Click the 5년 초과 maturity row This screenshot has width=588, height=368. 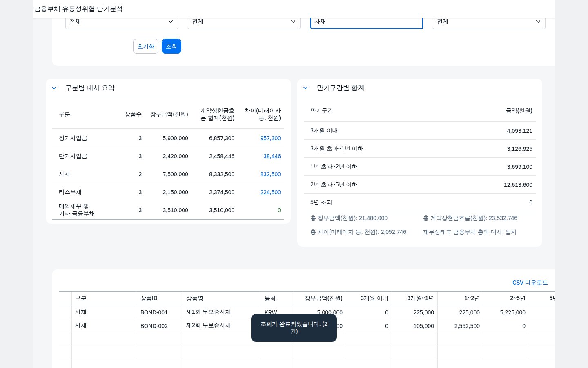click(x=420, y=202)
